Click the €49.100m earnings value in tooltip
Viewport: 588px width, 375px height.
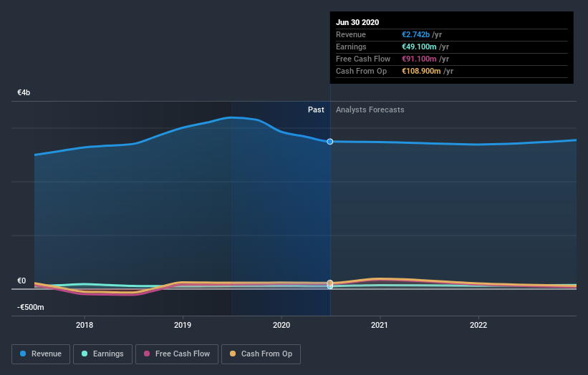(419, 47)
